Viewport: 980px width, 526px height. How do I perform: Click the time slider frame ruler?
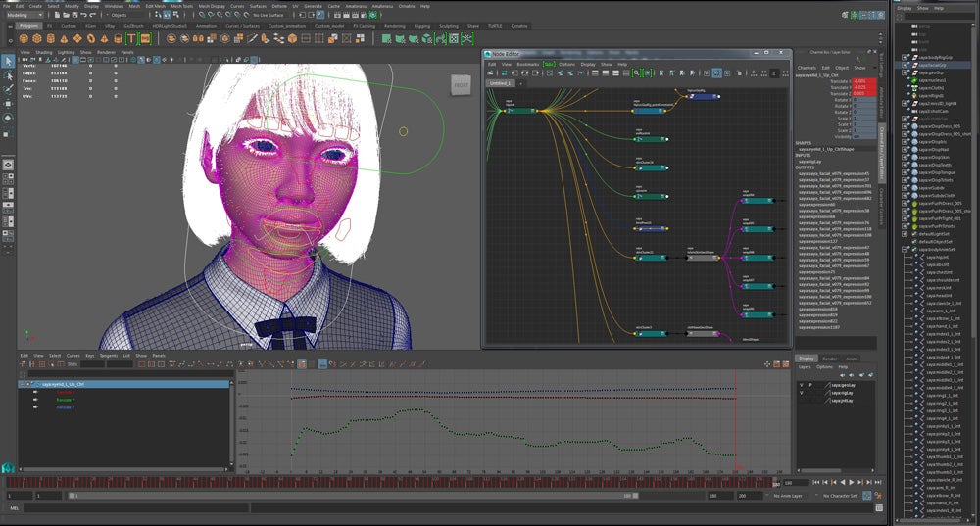[392, 482]
